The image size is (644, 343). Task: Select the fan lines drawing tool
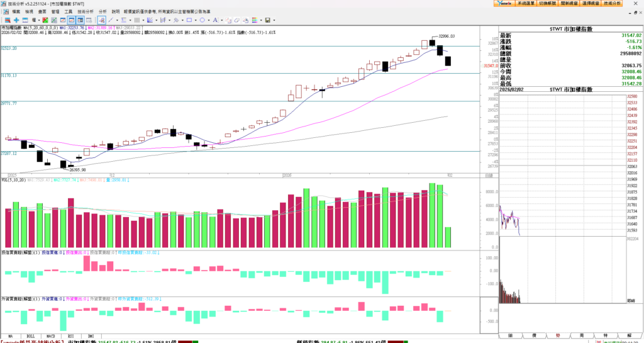click(x=150, y=20)
